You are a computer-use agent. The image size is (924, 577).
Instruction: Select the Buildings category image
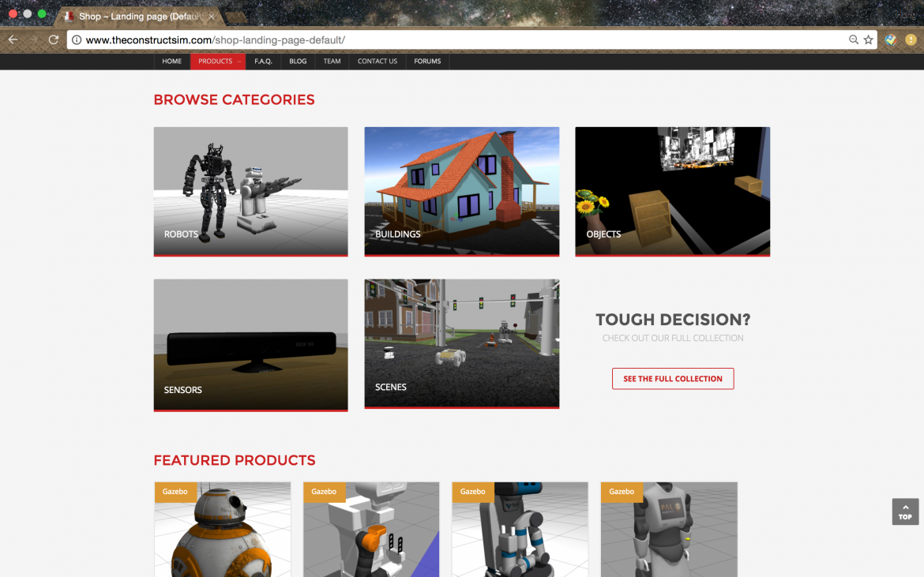point(461,191)
